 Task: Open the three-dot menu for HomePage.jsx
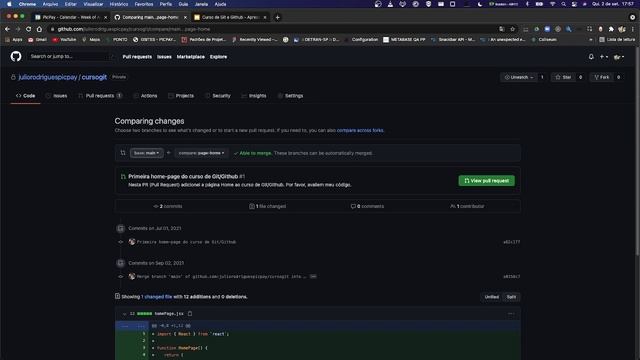(511, 314)
